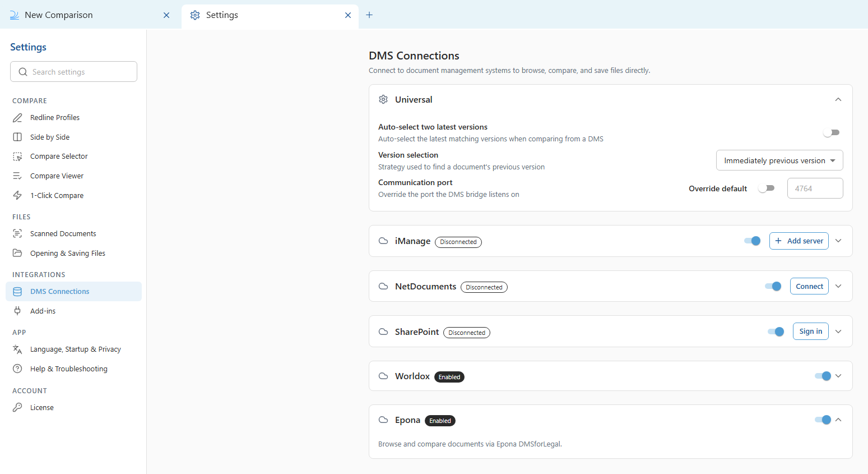Open Compare Viewer settings

(73, 176)
